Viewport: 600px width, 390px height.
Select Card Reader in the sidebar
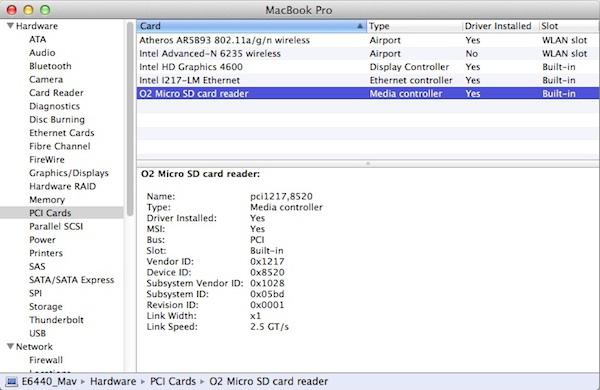coord(56,93)
